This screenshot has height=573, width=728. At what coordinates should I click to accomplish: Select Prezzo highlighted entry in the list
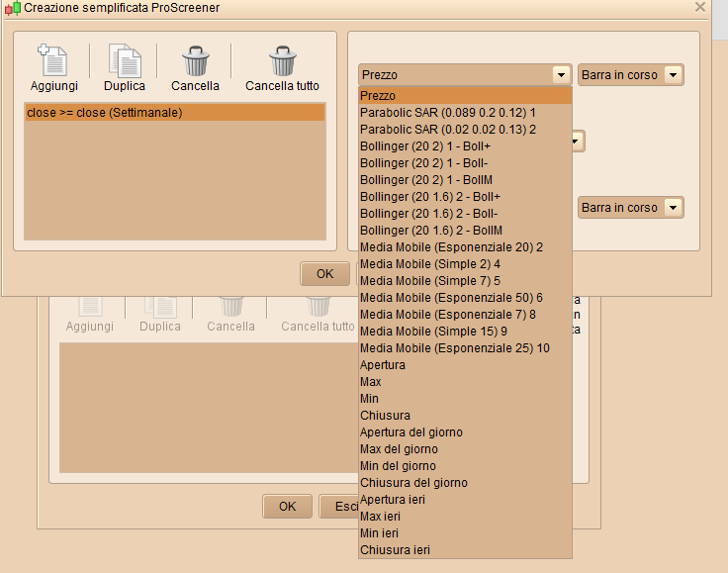pyautogui.click(x=465, y=96)
